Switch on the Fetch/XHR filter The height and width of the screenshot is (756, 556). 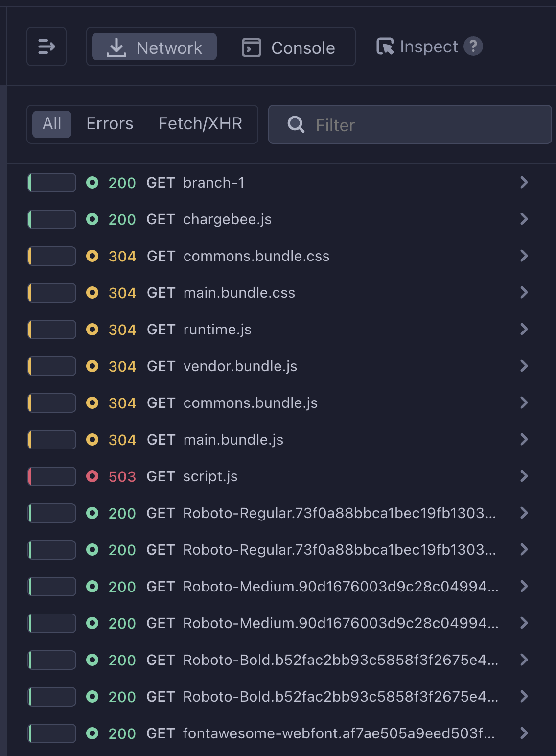click(x=200, y=124)
